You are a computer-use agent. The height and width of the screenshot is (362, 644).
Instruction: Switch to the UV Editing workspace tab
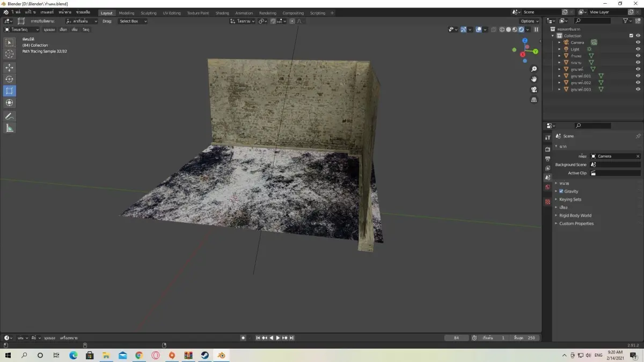tap(172, 13)
